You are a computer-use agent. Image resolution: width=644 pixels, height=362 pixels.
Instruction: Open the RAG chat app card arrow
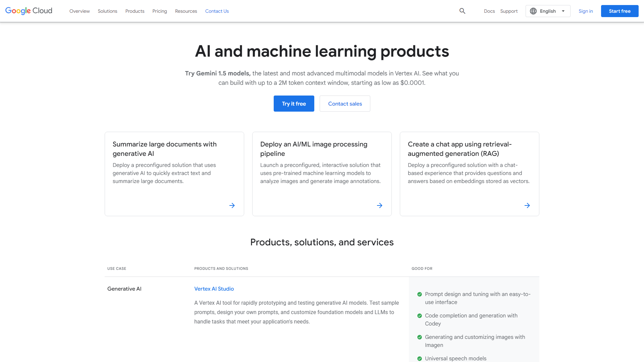pos(527,205)
